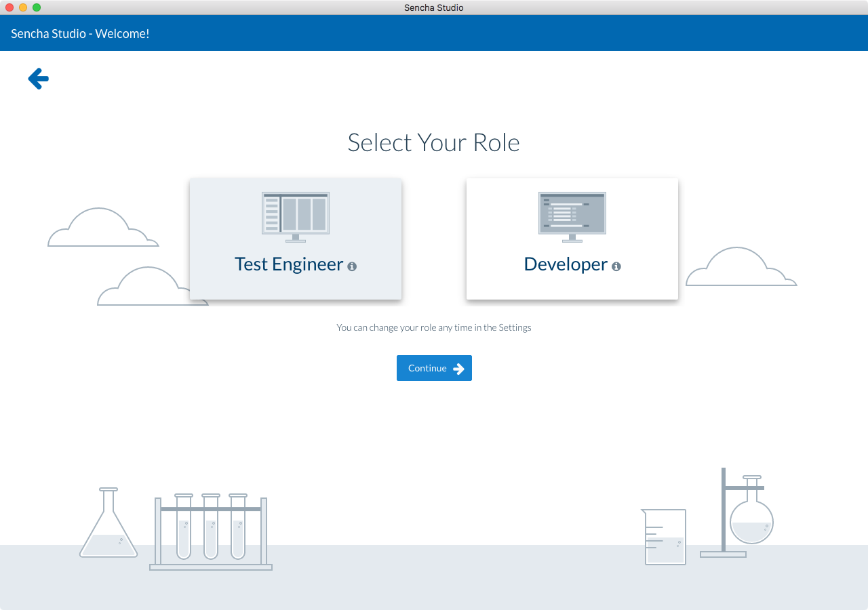Viewport: 868px width, 610px height.
Task: Click the Continue button
Action: click(434, 368)
